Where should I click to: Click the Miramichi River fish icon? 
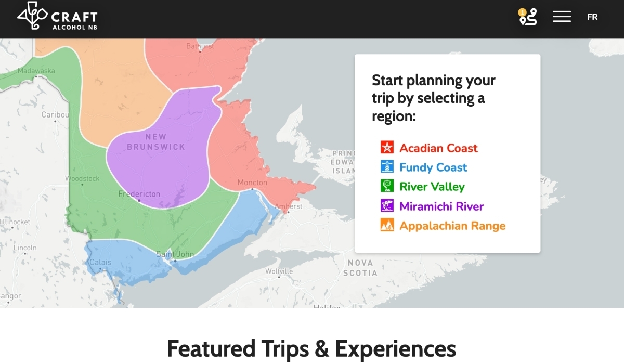click(x=387, y=206)
